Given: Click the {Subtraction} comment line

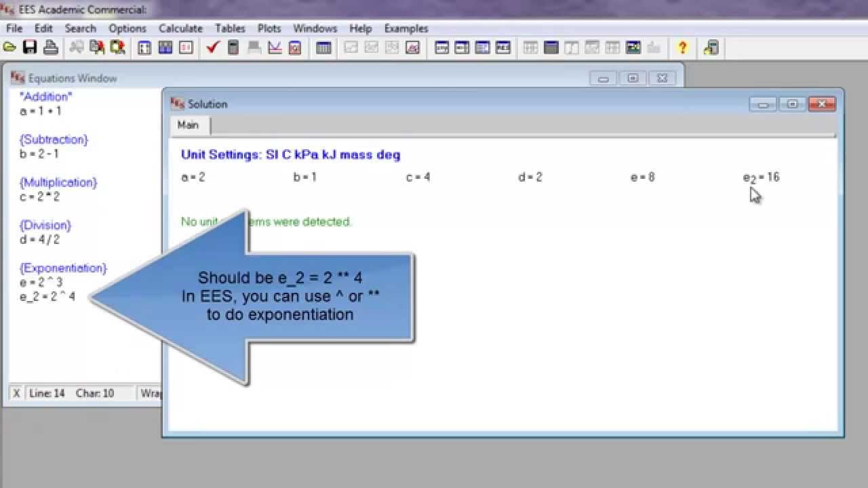Looking at the screenshot, I should (x=54, y=140).
